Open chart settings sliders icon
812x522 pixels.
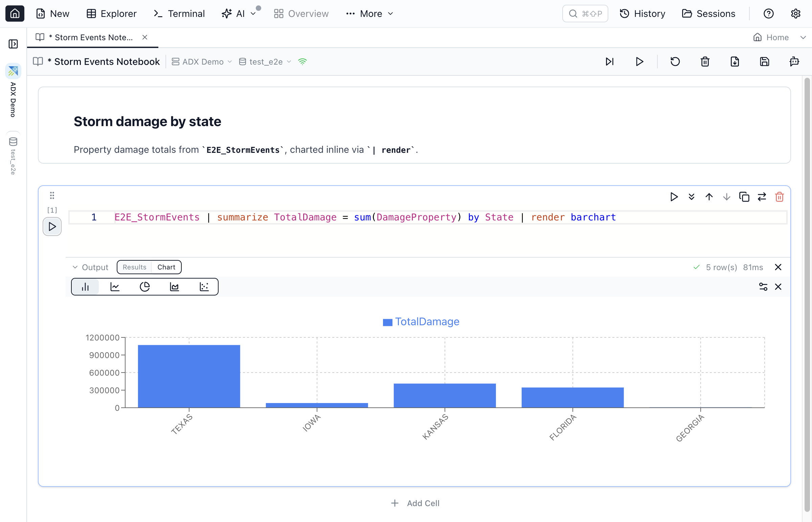pyautogui.click(x=763, y=287)
